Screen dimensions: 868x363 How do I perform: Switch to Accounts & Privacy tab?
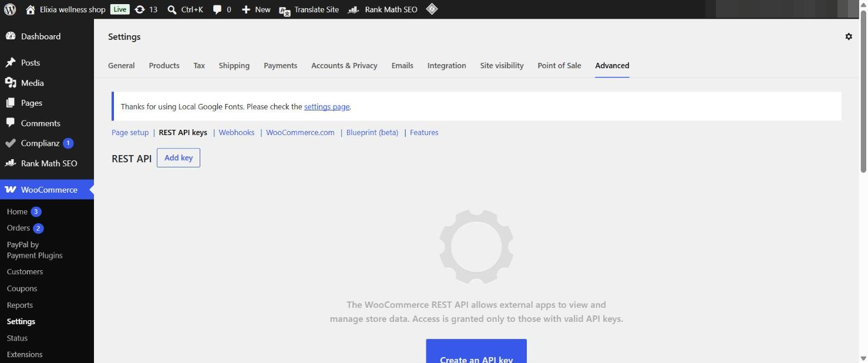344,66
